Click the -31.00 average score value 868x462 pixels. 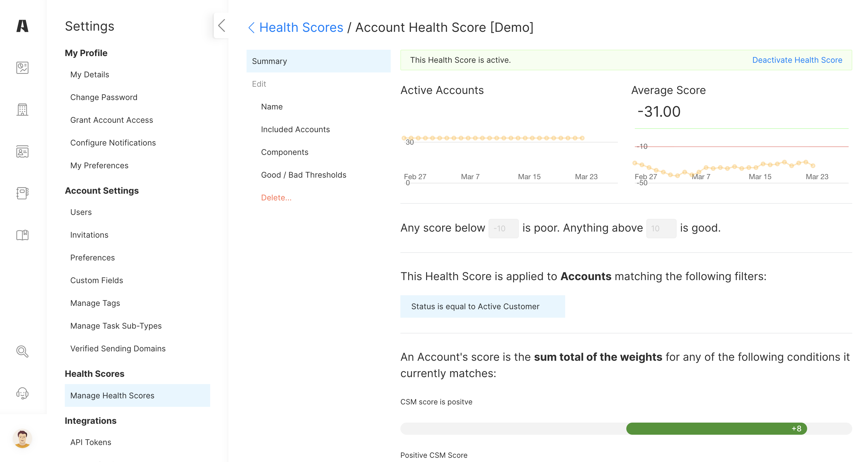pyautogui.click(x=659, y=112)
